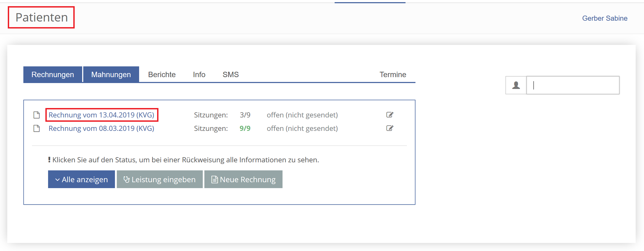The width and height of the screenshot is (644, 251).
Task: Create a Neue Rechnung
Action: 243,179
